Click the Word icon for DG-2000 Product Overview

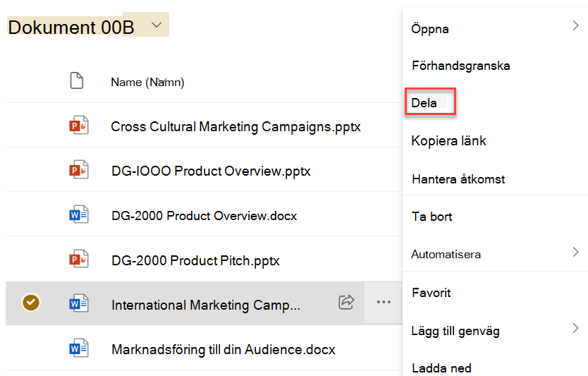79,214
